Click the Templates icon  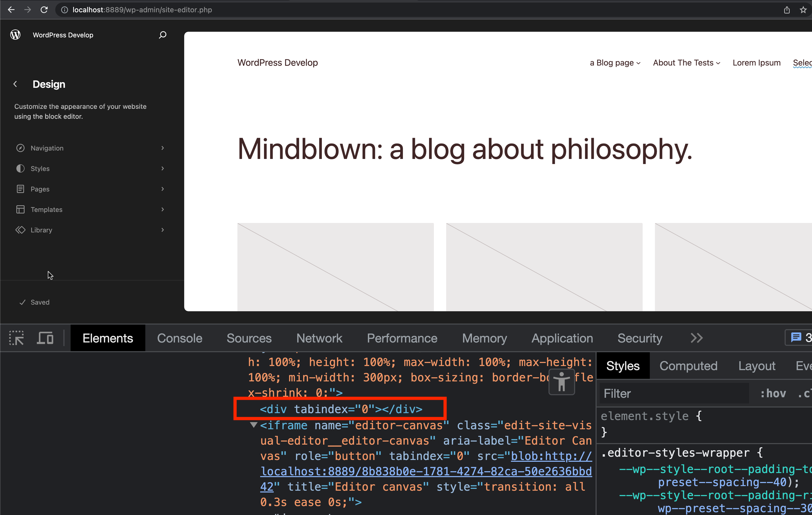20,209
